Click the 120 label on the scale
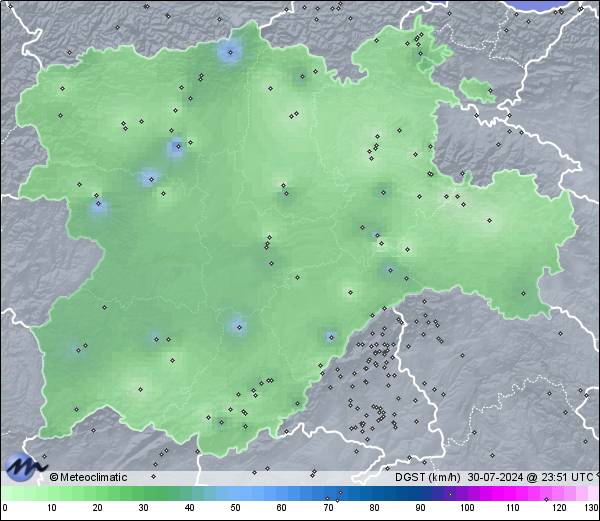The image size is (600, 521). tap(559, 508)
